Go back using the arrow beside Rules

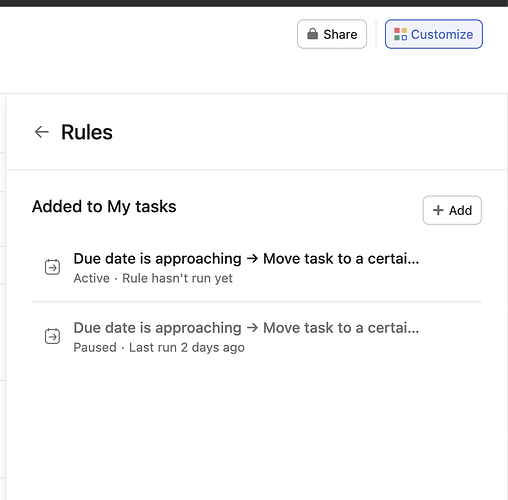(x=42, y=132)
